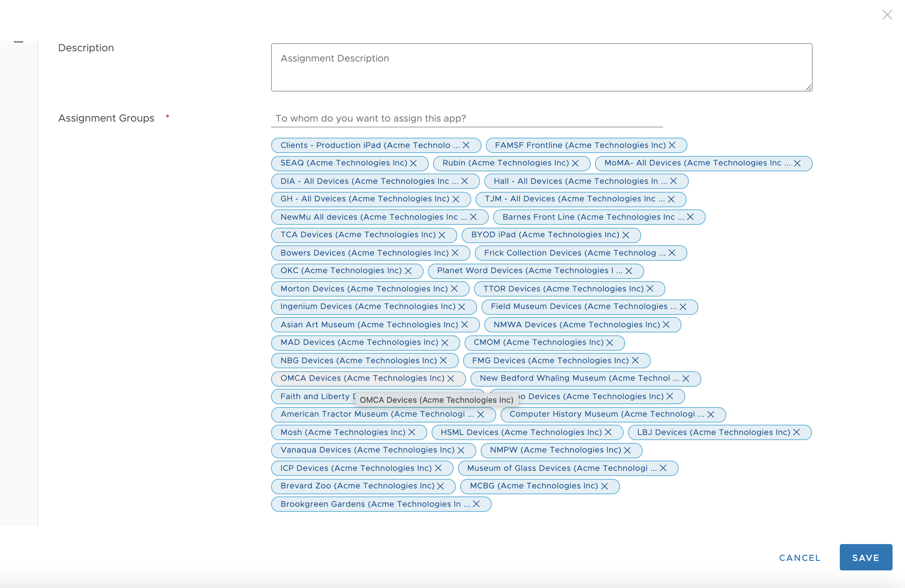
Task: Remove the MoMA- All Devices group chip
Action: [797, 163]
